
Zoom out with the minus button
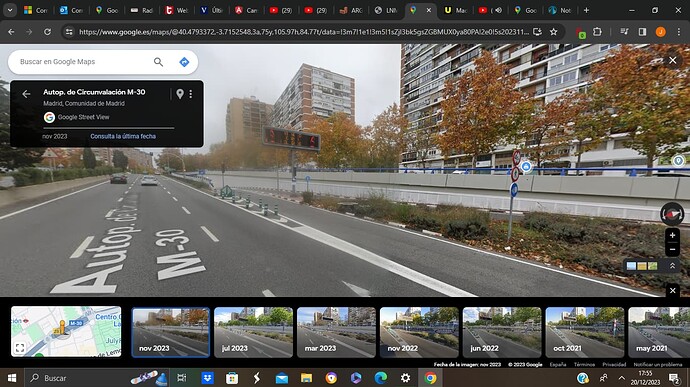(x=672, y=249)
